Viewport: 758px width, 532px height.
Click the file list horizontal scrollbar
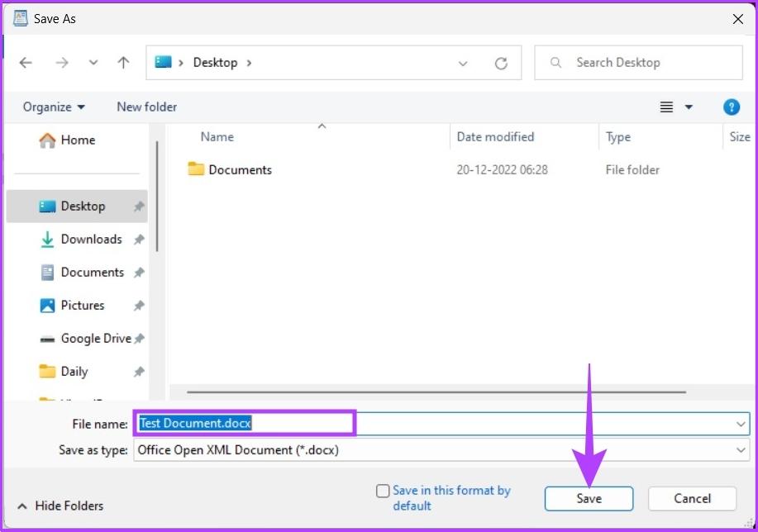pos(436,392)
